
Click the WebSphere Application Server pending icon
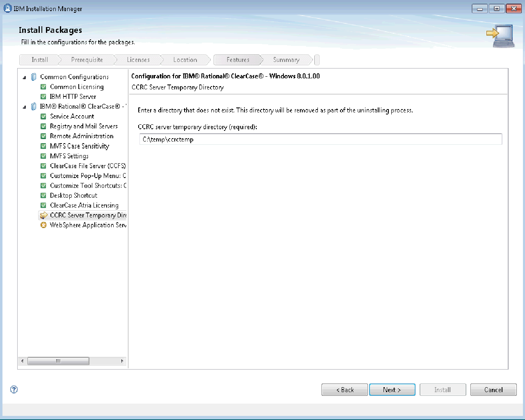point(43,225)
